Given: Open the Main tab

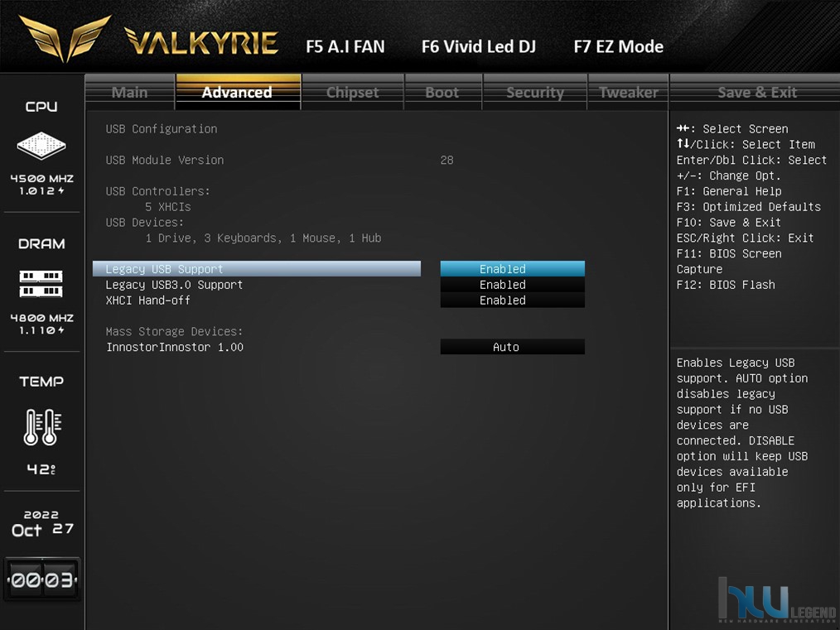Looking at the screenshot, I should click(x=129, y=92).
